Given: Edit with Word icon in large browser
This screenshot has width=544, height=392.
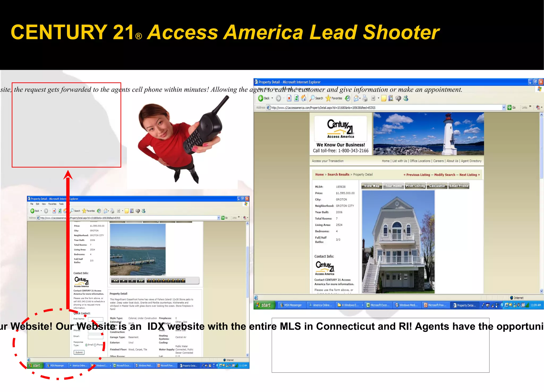Looking at the screenshot, I should (x=373, y=98).
